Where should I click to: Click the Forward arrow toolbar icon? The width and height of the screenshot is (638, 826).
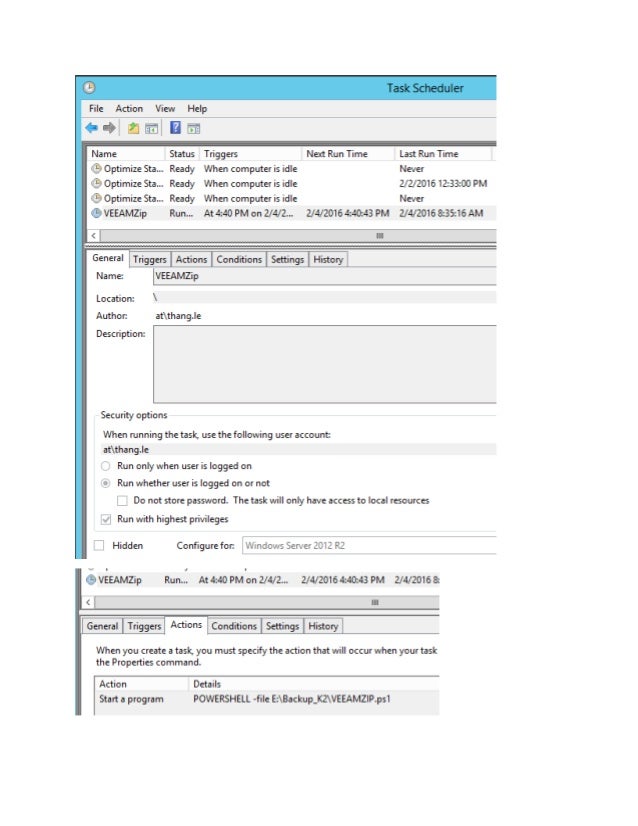point(109,128)
